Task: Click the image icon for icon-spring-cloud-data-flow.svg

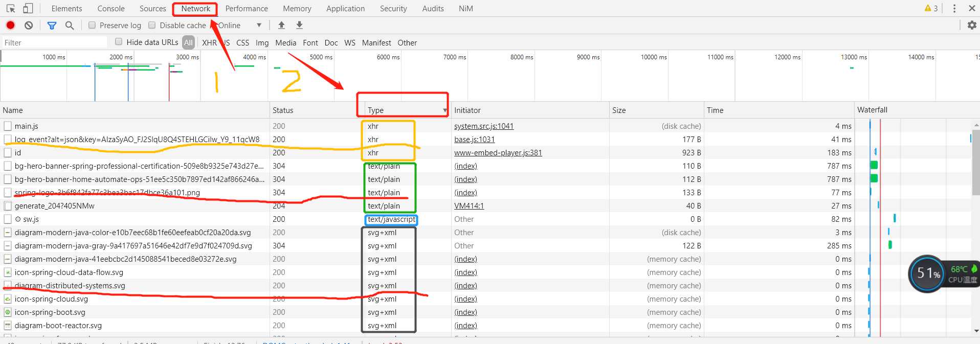Action: (8, 272)
